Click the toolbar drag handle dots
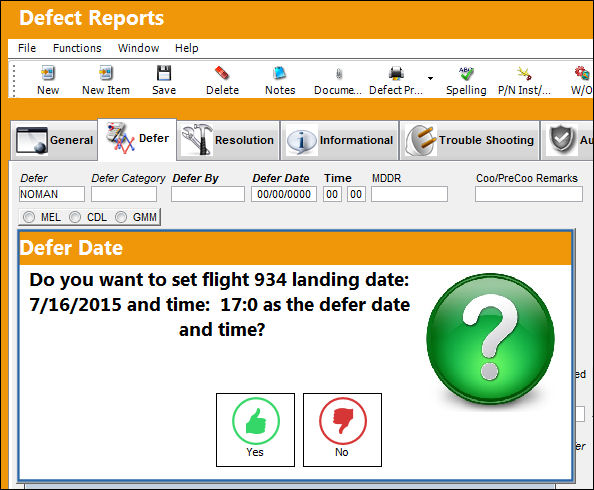The height and width of the screenshot is (490, 594). pyautogui.click(x=14, y=81)
